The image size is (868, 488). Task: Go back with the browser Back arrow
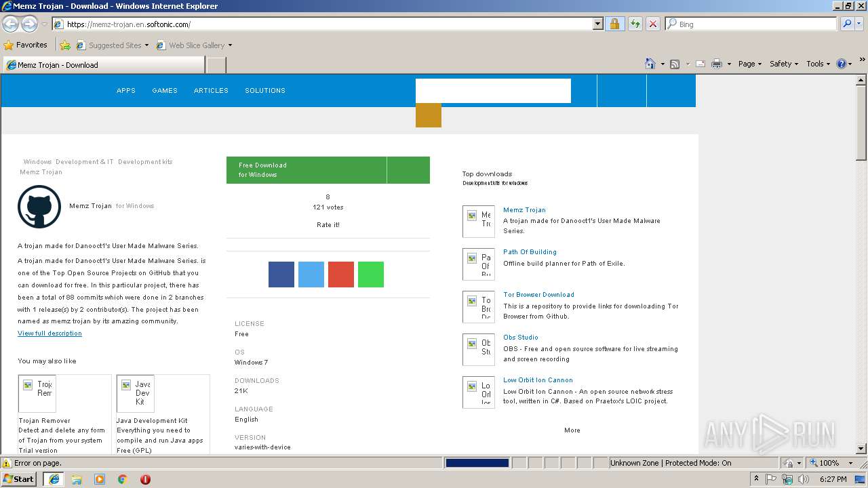[x=10, y=24]
